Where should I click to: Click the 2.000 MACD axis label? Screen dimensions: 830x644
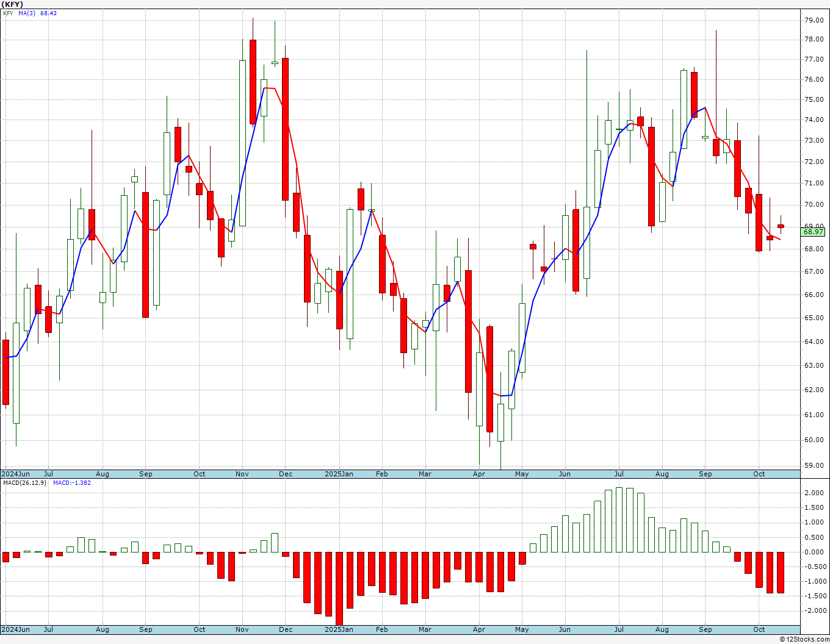coord(814,493)
